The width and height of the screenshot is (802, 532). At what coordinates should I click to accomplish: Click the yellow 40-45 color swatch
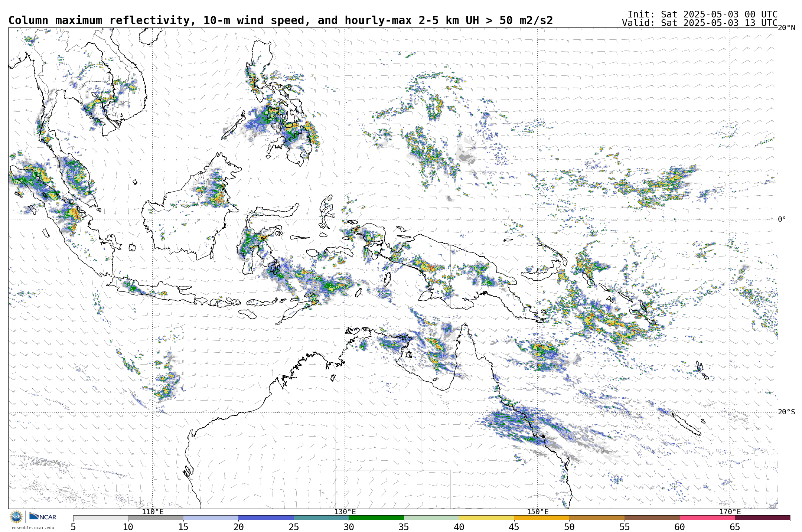(x=486, y=518)
